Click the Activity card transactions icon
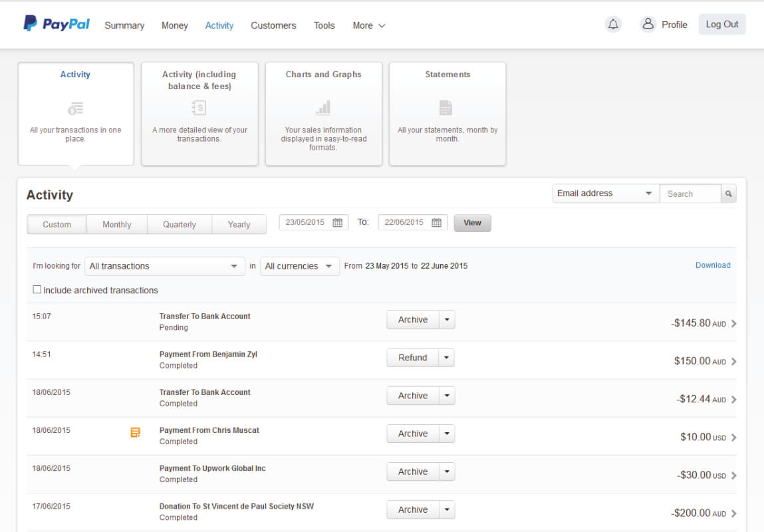764x532 pixels. 76,108
